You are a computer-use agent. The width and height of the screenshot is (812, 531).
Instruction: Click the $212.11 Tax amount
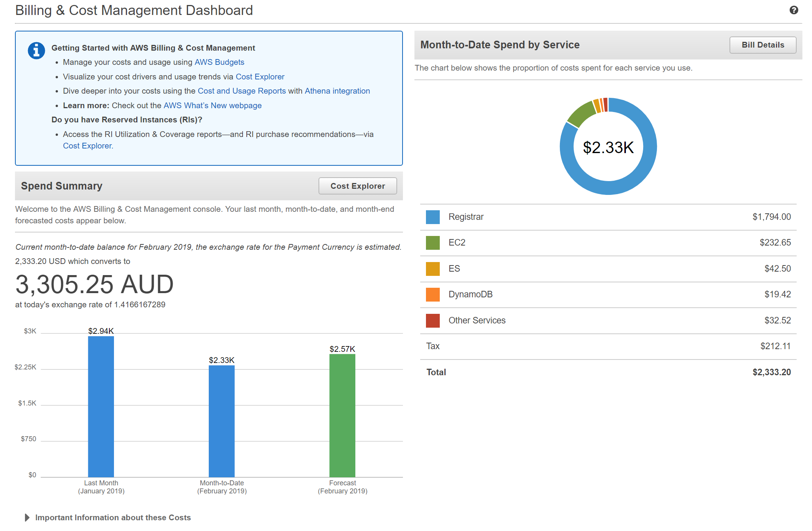tap(776, 346)
